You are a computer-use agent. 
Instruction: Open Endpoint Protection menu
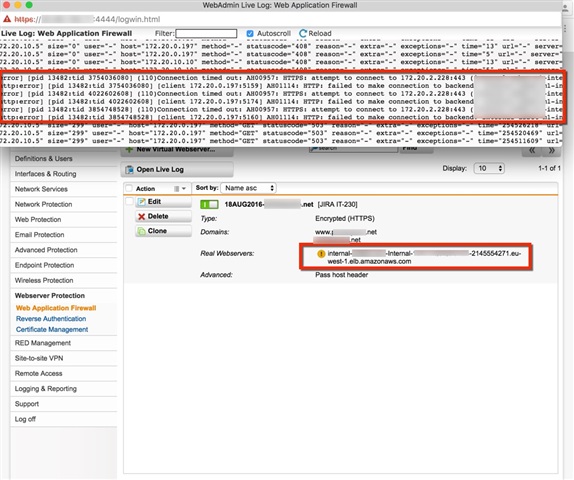44,265
